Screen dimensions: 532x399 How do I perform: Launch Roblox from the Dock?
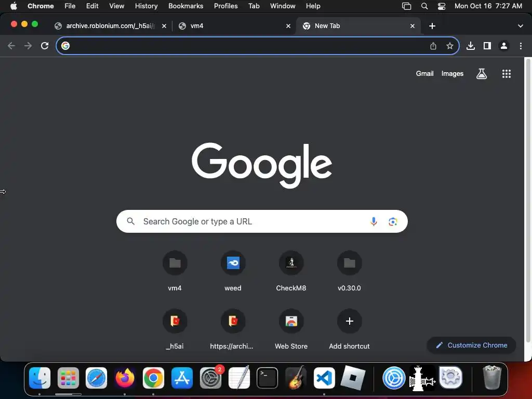(x=353, y=378)
